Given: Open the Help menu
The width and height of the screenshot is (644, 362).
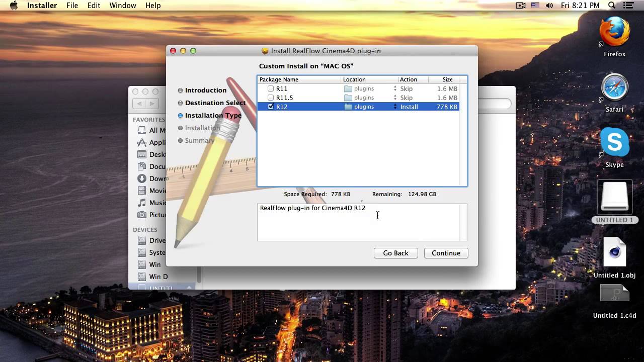Looking at the screenshot, I should click(x=153, y=6).
